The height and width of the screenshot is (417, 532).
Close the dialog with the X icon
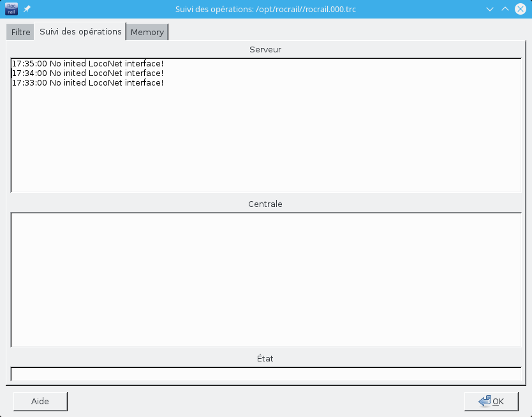520,9
